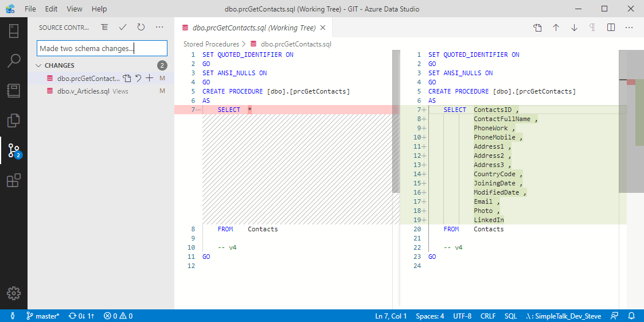The image size is (644, 322).
Task: Click the diff overview ruler
Action: 635,179
